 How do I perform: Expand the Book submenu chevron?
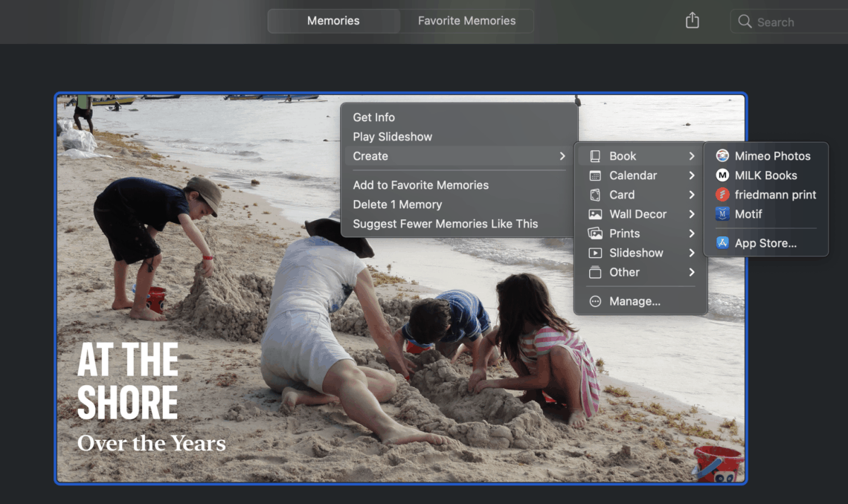[692, 156]
